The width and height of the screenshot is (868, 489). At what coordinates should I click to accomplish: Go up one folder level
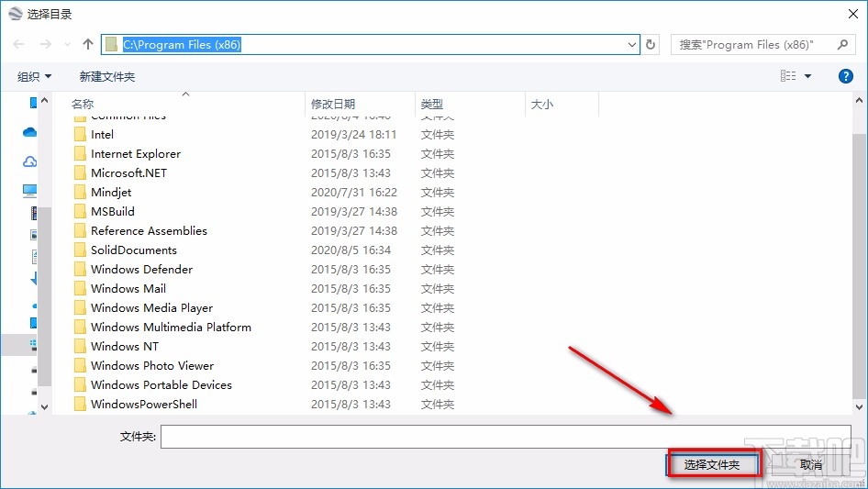(x=87, y=44)
